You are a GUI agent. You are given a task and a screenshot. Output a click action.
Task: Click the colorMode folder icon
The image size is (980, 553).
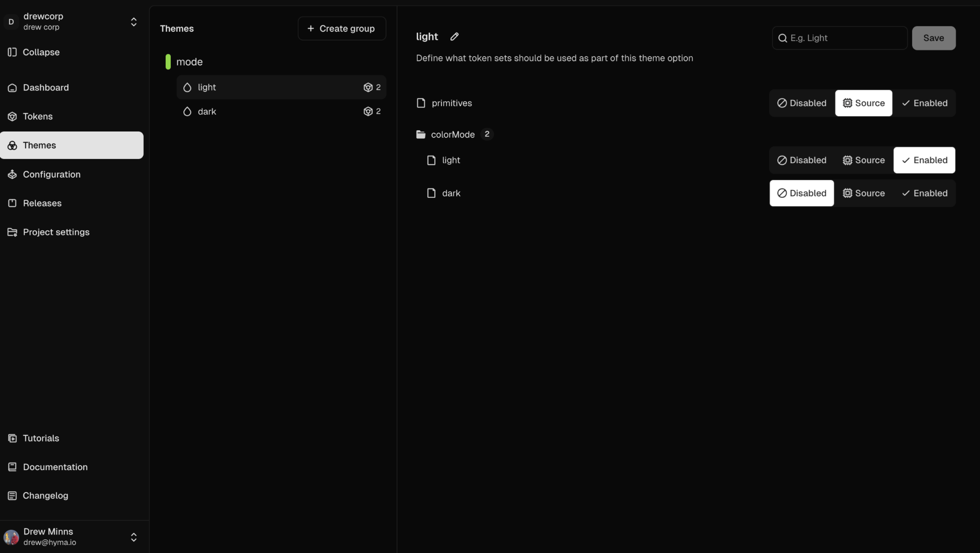coord(421,134)
